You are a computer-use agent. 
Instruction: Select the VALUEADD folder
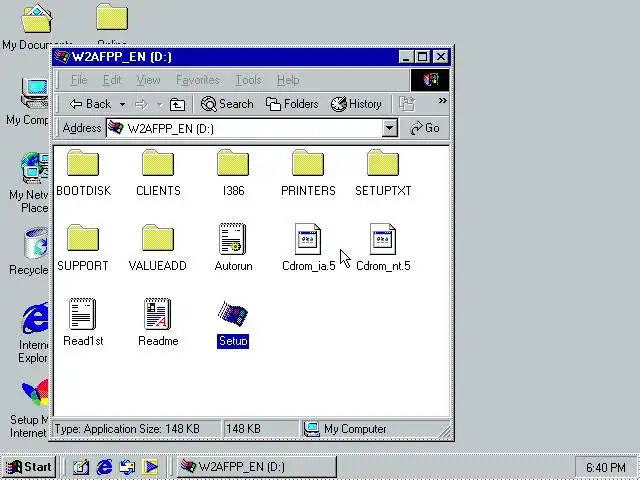tap(158, 248)
